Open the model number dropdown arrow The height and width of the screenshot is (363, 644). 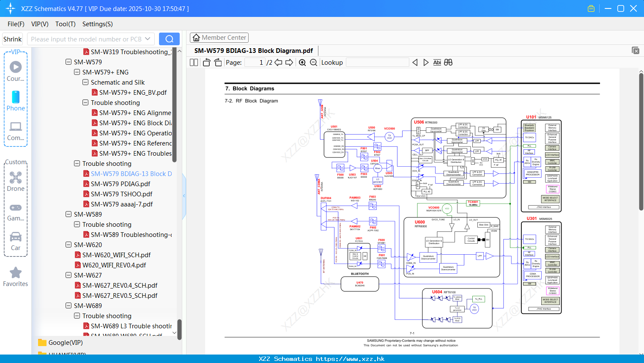coord(148,39)
